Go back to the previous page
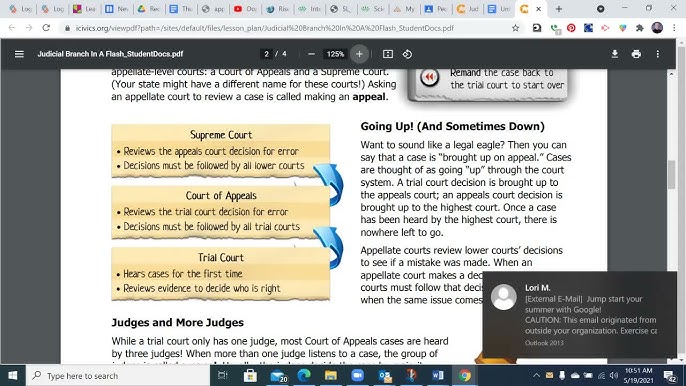Screen dimensions: 686x386 point(12,28)
